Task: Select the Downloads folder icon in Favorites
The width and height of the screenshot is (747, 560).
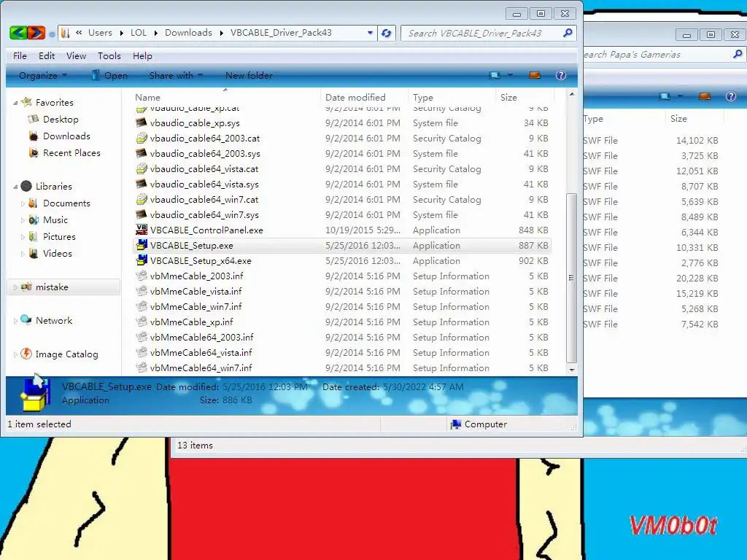Action: tap(34, 136)
